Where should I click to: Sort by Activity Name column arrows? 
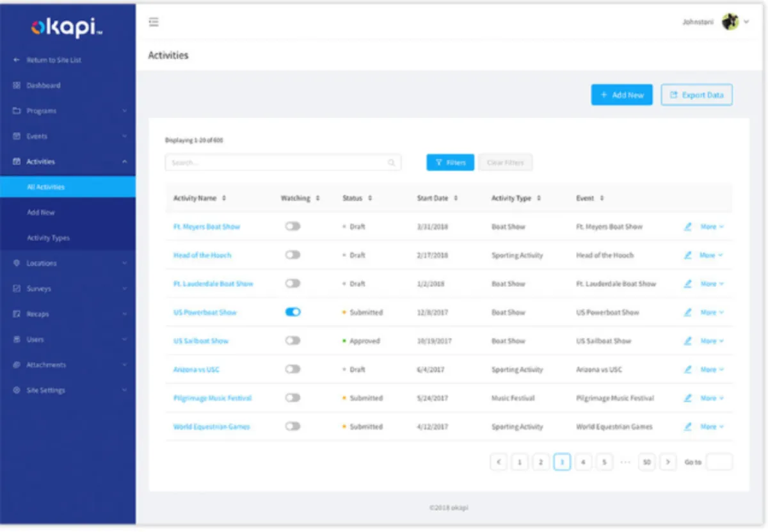click(x=224, y=198)
